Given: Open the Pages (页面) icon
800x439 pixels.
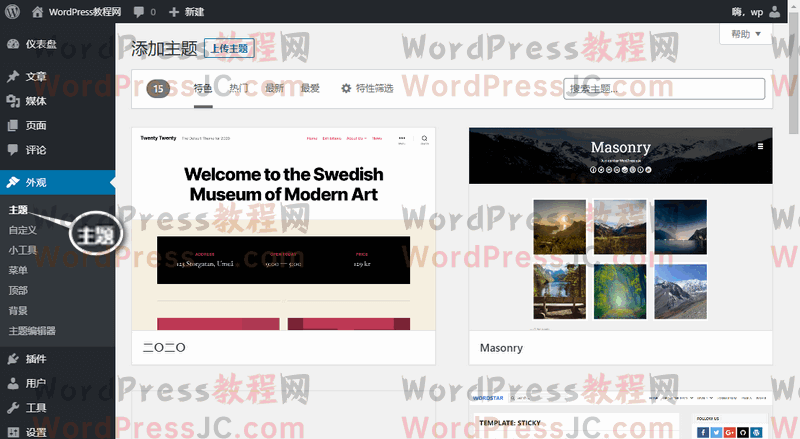Looking at the screenshot, I should (13, 126).
